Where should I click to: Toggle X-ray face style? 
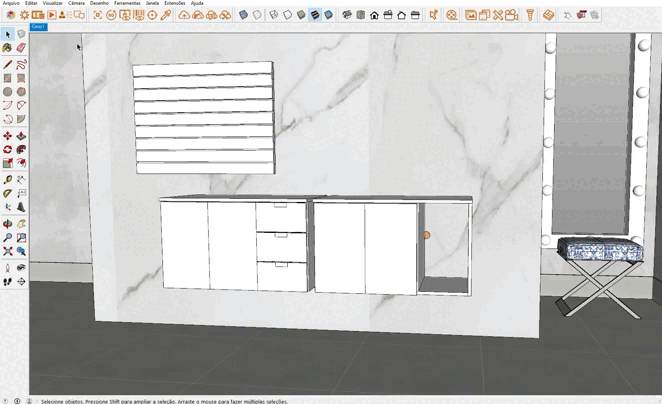243,15
